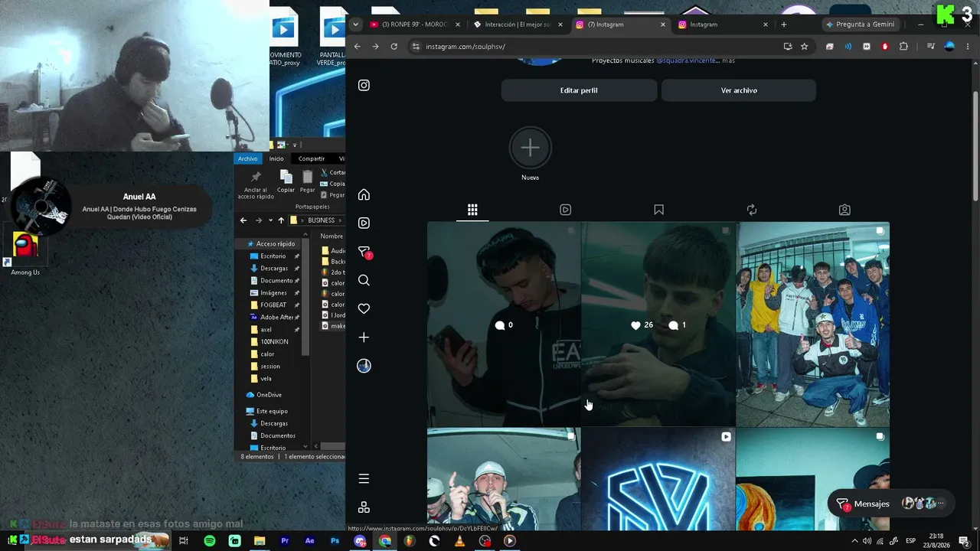Open the Instagram More hamburger menu
The image size is (980, 551).
(x=364, y=478)
